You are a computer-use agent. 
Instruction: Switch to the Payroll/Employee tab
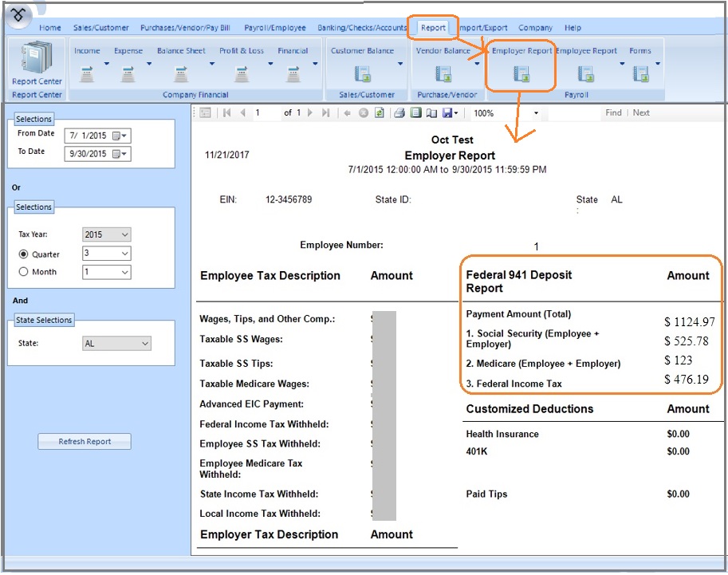click(274, 28)
